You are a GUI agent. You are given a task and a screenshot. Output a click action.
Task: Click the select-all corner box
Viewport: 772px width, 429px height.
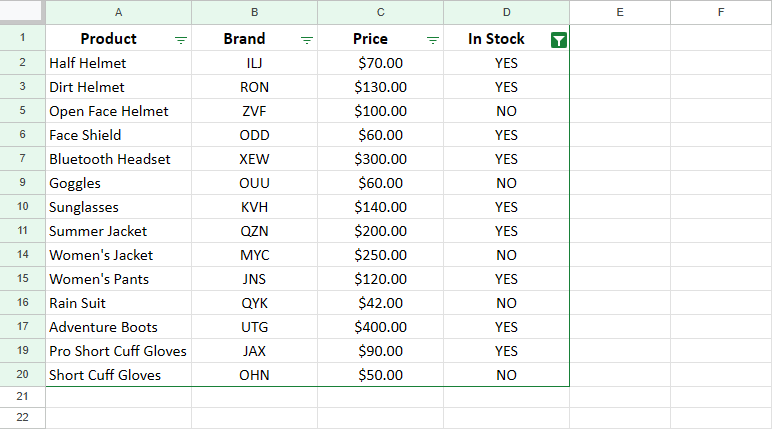(x=22, y=12)
